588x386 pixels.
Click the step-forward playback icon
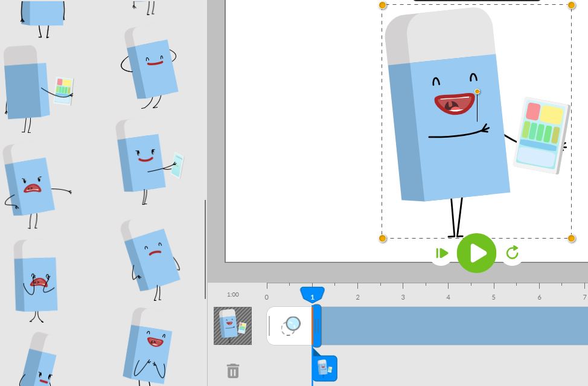(441, 253)
